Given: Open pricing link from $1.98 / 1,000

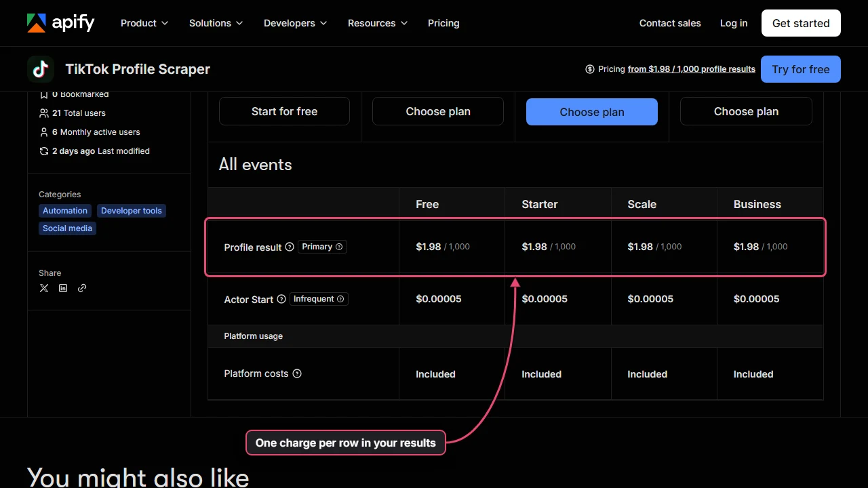Looking at the screenshot, I should coord(692,69).
